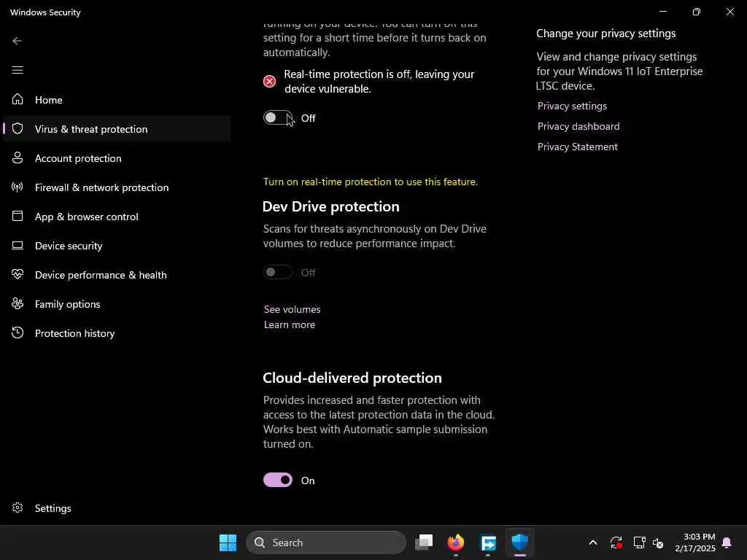Click the Cloud-delivered protection heading
The height and width of the screenshot is (560, 747).
(x=352, y=378)
